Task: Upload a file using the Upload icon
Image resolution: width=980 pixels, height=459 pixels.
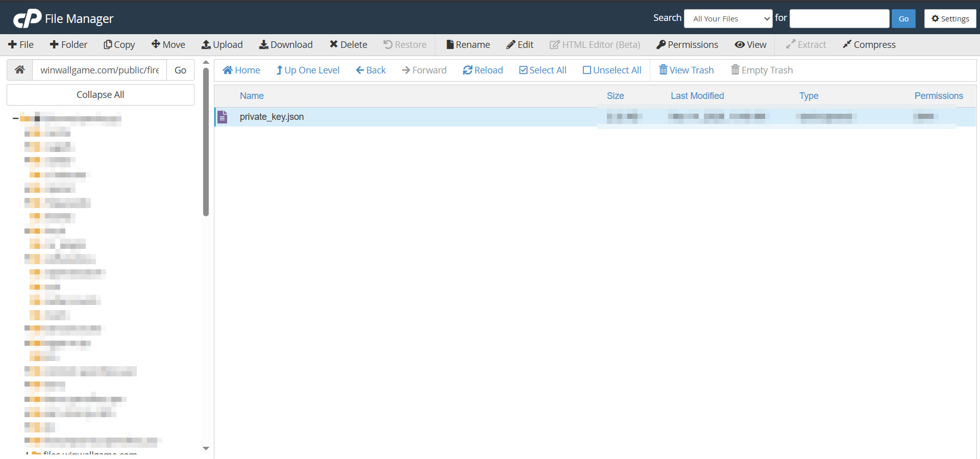Action: (x=222, y=44)
